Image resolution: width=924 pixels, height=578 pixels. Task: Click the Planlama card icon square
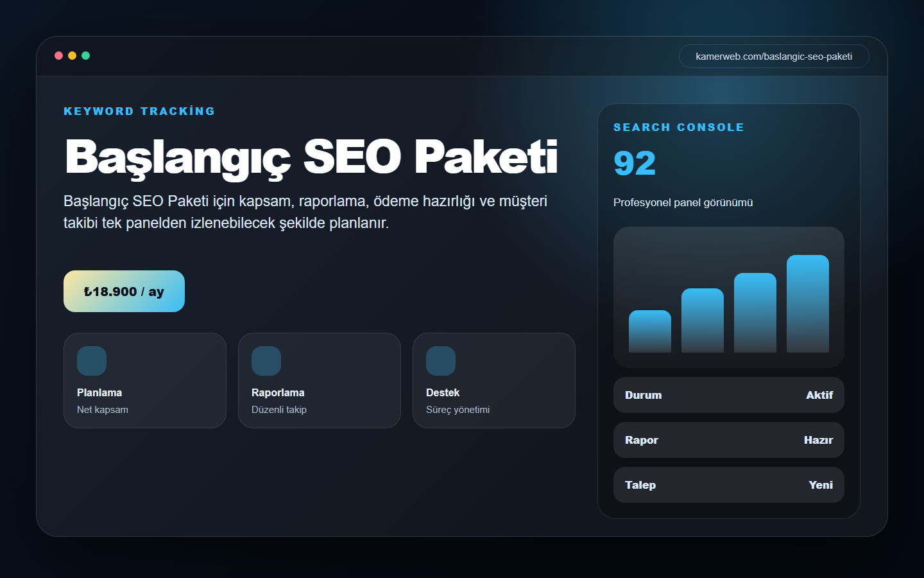92,361
